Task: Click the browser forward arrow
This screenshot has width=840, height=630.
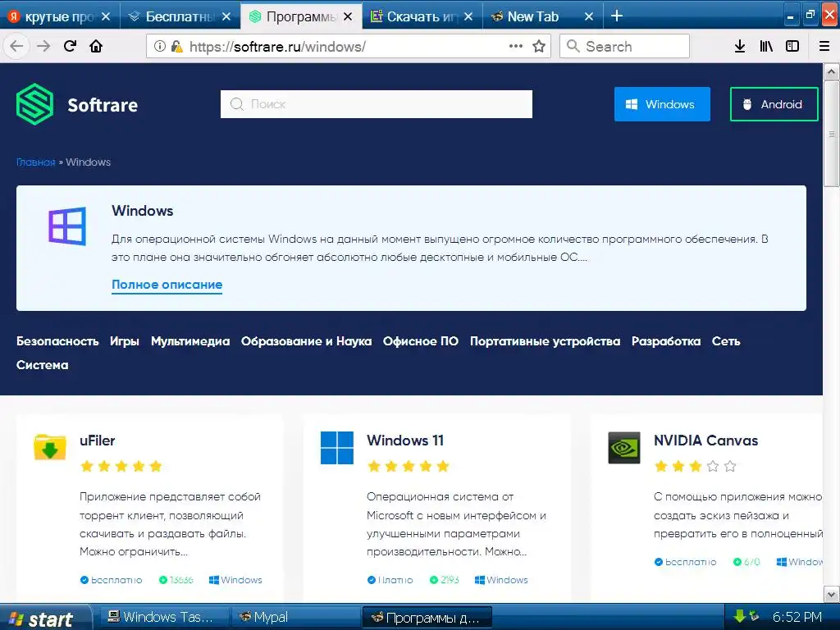Action: (43, 46)
